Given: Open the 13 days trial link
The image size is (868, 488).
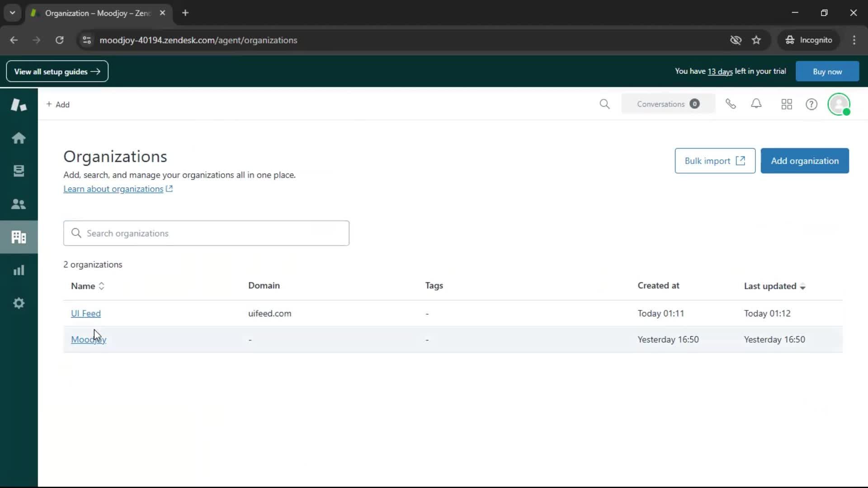Looking at the screenshot, I should coord(720,71).
